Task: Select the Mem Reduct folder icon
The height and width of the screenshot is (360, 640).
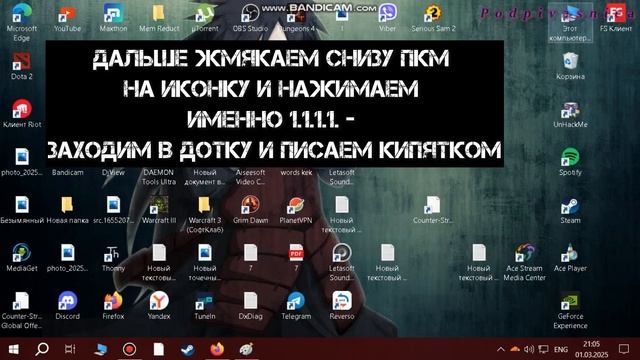Action: [159, 18]
